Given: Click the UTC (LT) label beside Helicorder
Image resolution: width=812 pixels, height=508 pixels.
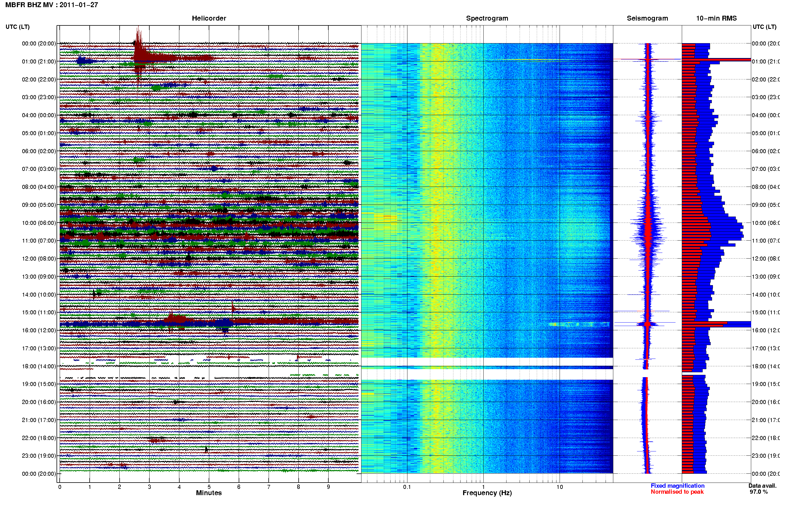Looking at the screenshot, I should coord(17,27).
